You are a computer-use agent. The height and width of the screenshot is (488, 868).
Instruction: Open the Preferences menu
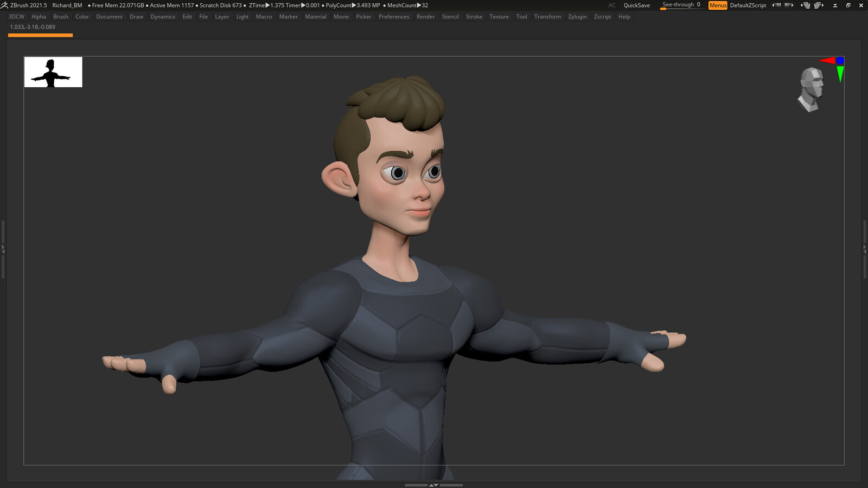[x=394, y=17]
